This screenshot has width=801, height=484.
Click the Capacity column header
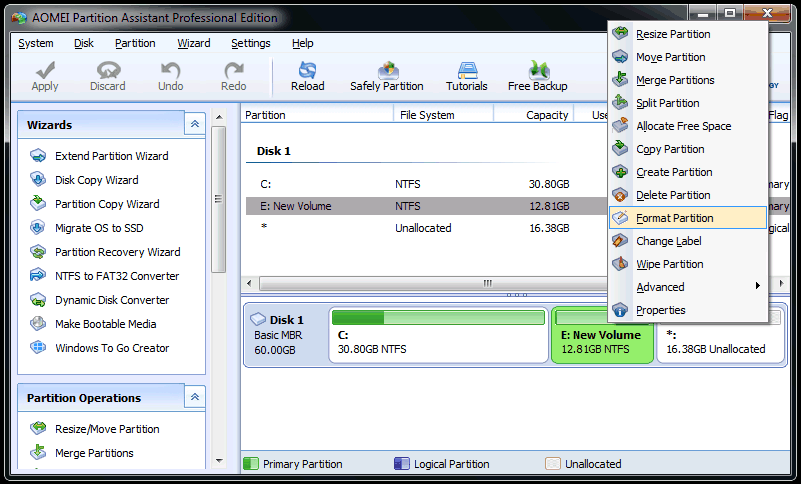click(534, 115)
